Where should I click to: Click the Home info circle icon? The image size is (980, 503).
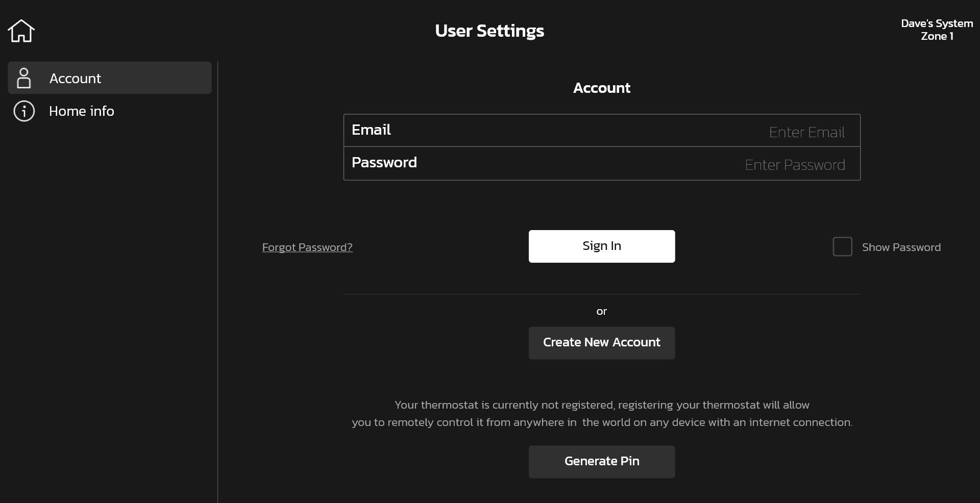point(24,111)
